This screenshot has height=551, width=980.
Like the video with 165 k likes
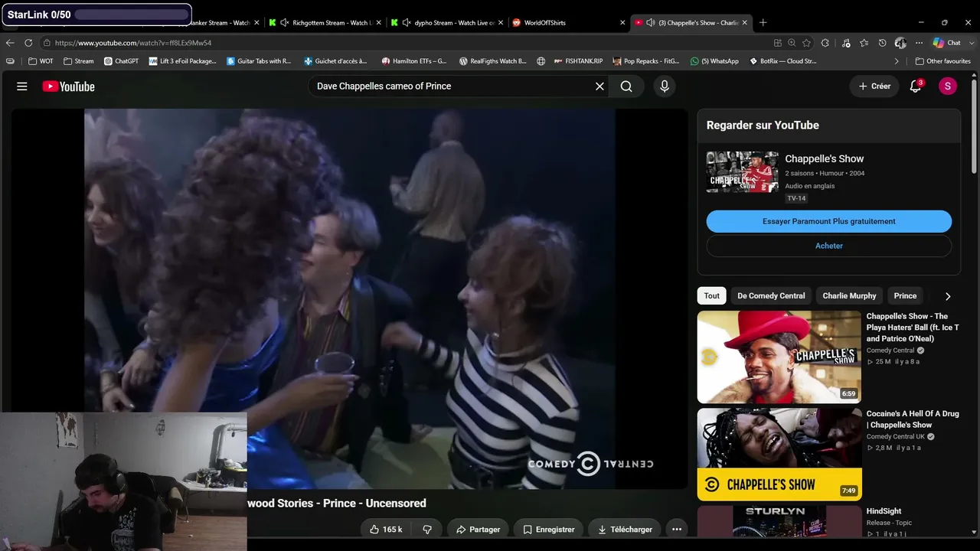pyautogui.click(x=386, y=530)
